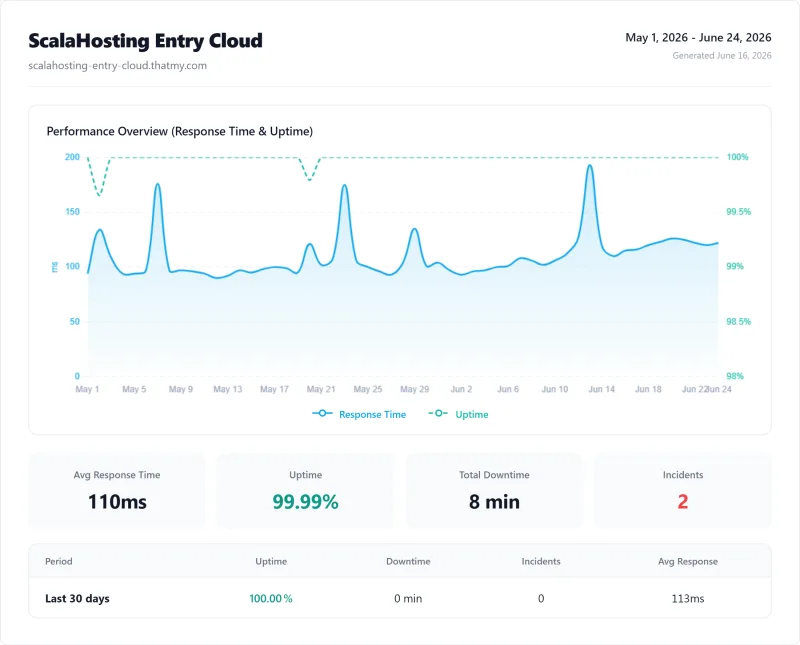
Task: Click the 8 min total downtime value
Action: 494,502
